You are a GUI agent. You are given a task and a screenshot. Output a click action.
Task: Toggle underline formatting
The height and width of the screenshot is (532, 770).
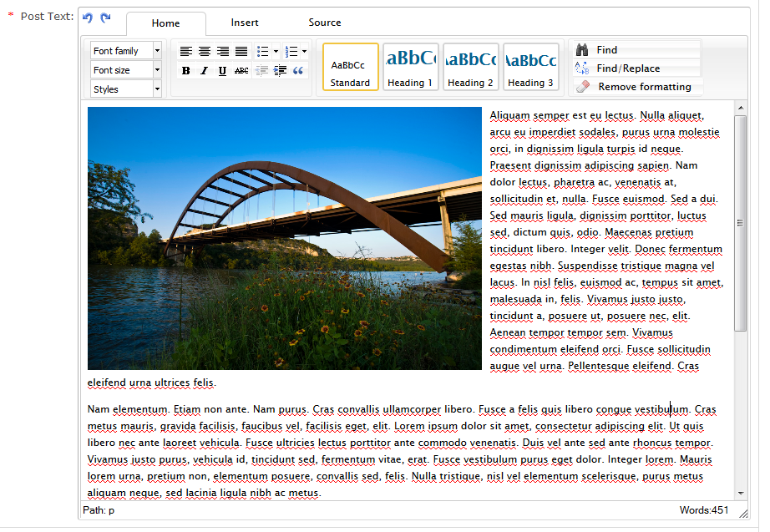[x=223, y=71]
